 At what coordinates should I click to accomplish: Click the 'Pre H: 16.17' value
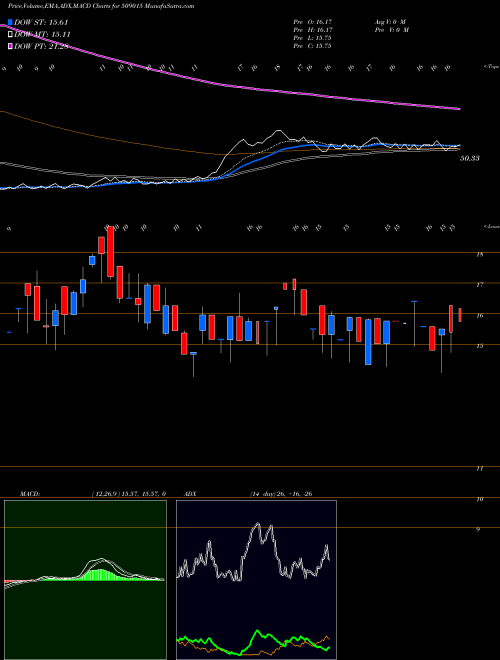[x=312, y=30]
